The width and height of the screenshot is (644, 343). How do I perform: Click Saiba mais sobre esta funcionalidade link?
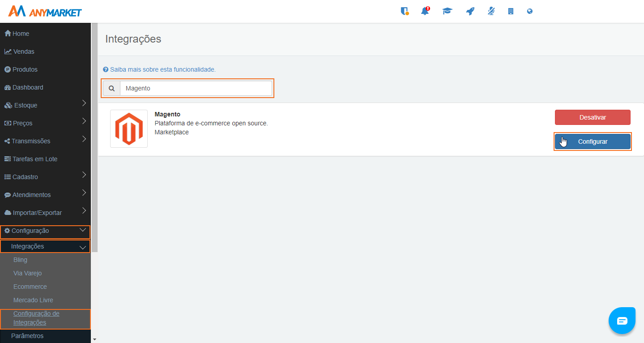pyautogui.click(x=159, y=69)
